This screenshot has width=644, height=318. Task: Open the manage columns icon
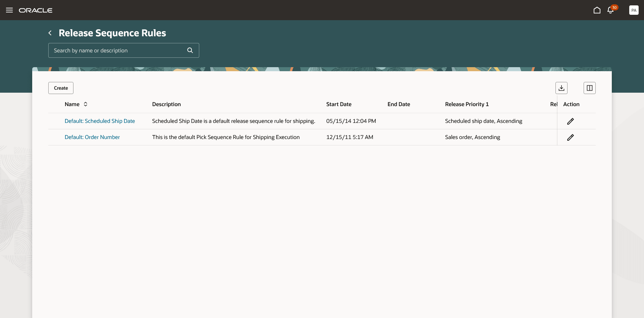[590, 88]
